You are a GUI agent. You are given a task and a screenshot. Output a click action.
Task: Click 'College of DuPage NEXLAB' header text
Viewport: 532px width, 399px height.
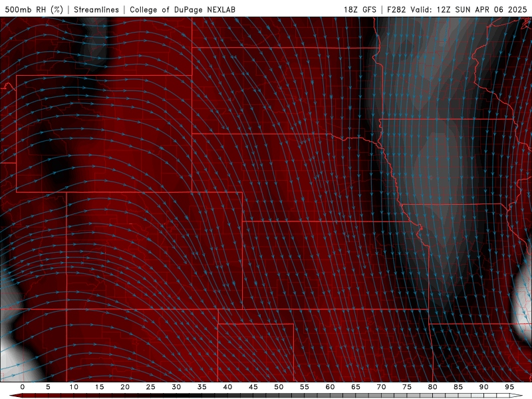[x=182, y=9]
